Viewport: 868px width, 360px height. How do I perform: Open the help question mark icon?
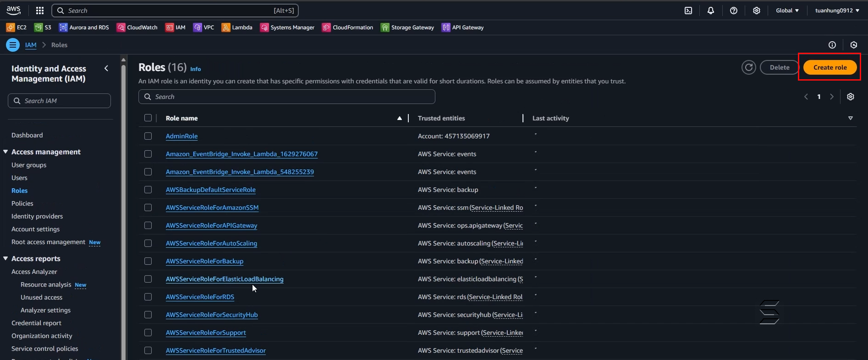click(734, 11)
